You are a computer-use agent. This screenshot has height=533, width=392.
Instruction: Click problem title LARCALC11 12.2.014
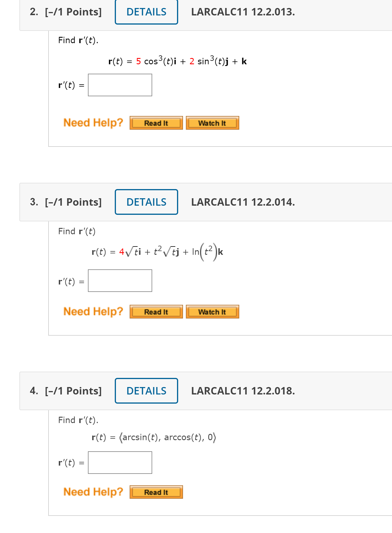tap(242, 202)
